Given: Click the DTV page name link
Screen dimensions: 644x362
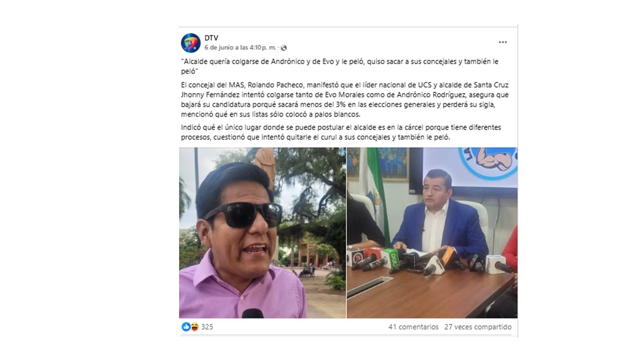Looking at the screenshot, I should click(211, 38).
